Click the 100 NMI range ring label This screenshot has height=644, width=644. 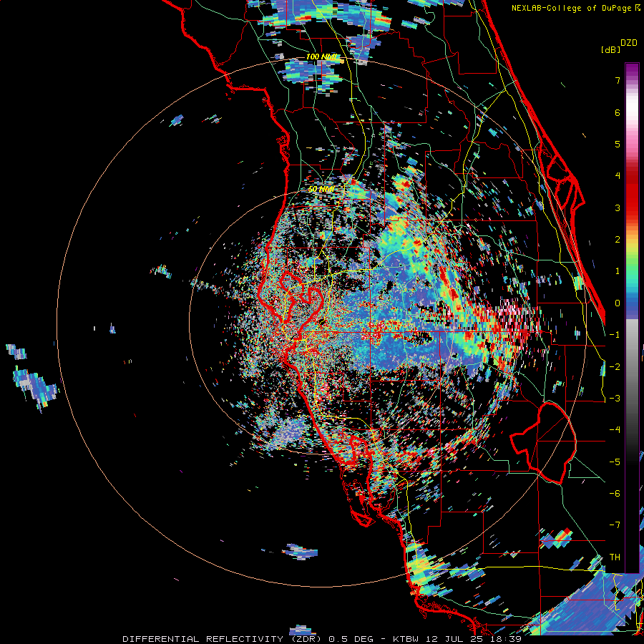click(x=321, y=57)
